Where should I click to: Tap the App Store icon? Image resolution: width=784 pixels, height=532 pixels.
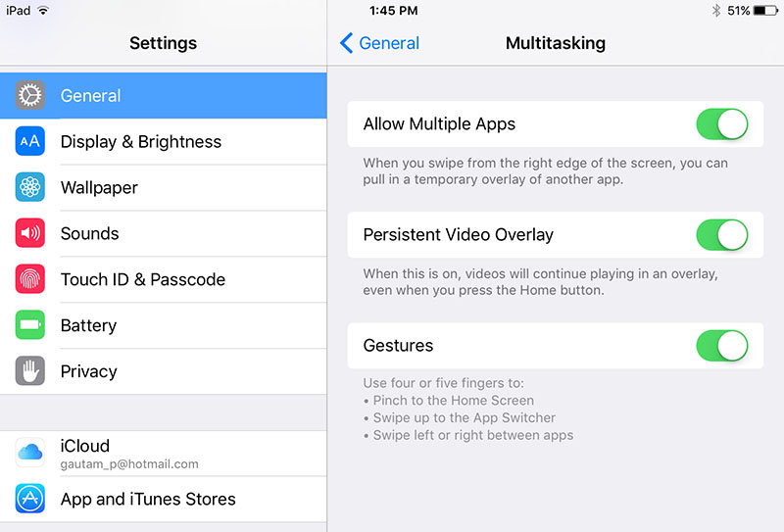click(x=30, y=499)
